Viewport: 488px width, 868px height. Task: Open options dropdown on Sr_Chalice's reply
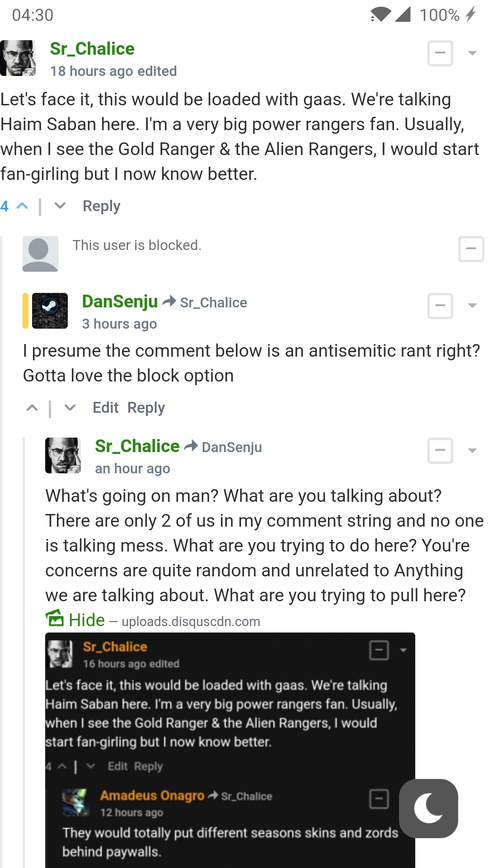click(x=473, y=450)
